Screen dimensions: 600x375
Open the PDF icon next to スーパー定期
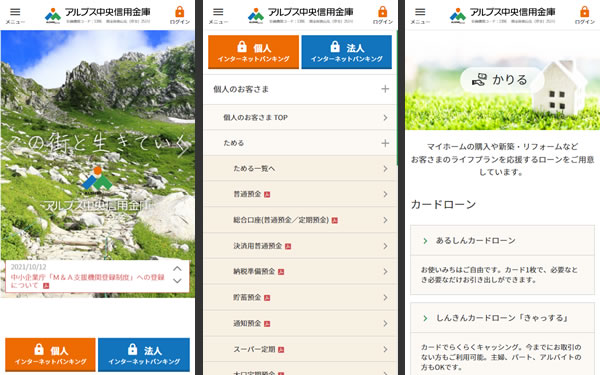[x=281, y=350]
